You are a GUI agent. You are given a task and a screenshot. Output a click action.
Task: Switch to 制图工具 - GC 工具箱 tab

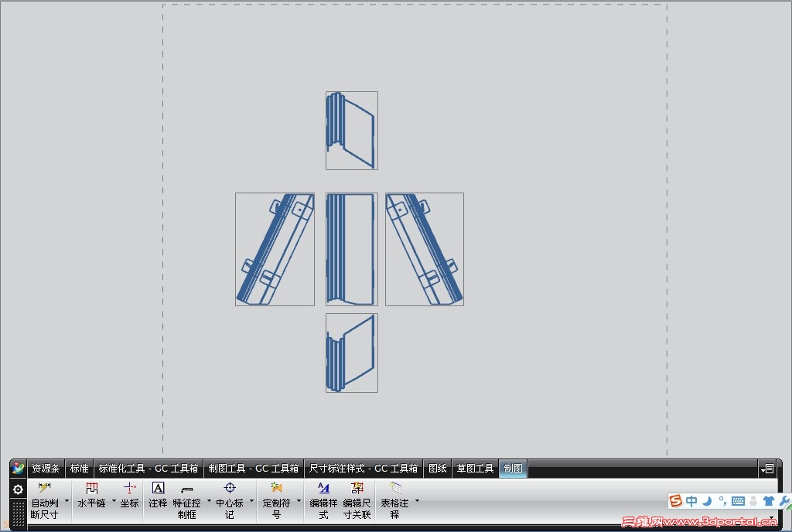point(254,469)
